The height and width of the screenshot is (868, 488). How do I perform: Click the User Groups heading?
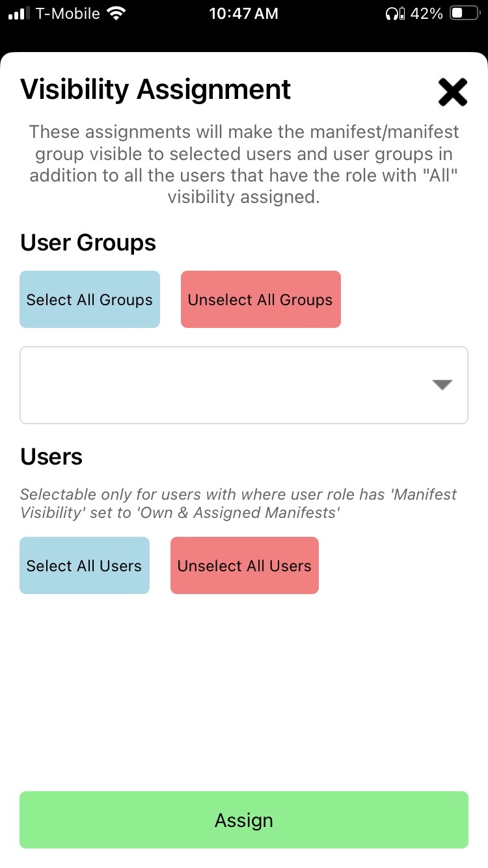(x=88, y=243)
